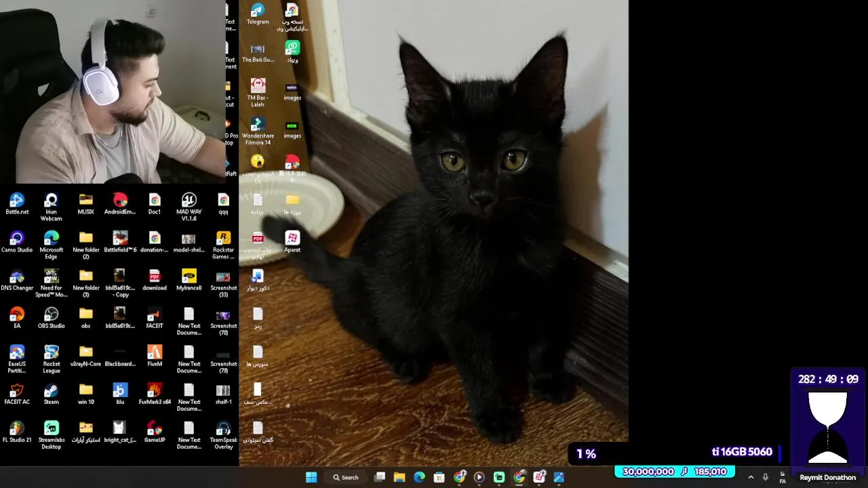
Task: Open the New folder (3) icon
Action: (x=85, y=283)
